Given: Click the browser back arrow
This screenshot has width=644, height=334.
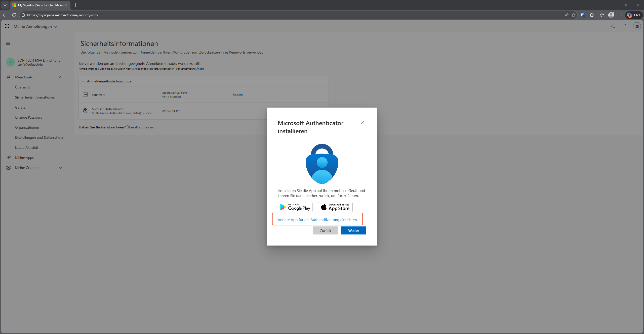Looking at the screenshot, I should (x=5, y=15).
